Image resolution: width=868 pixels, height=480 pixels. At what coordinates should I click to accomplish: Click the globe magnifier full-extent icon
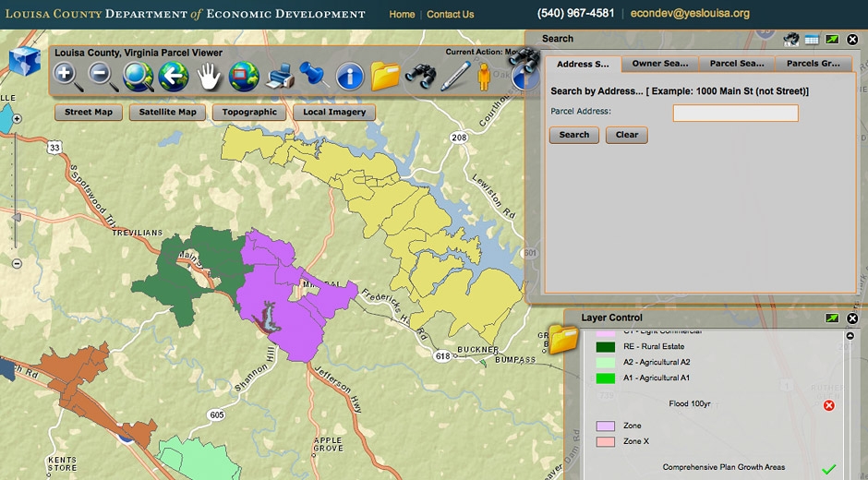point(139,77)
